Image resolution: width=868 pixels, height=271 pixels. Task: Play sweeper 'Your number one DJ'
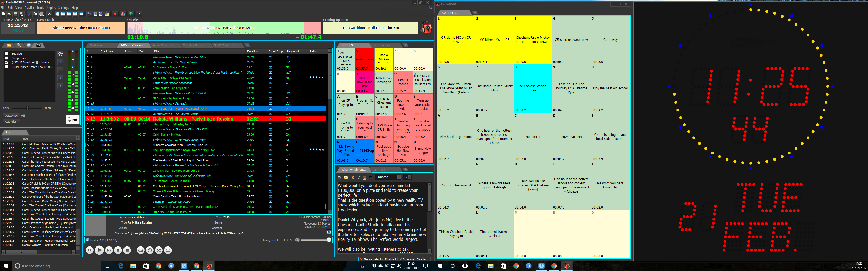(455, 185)
